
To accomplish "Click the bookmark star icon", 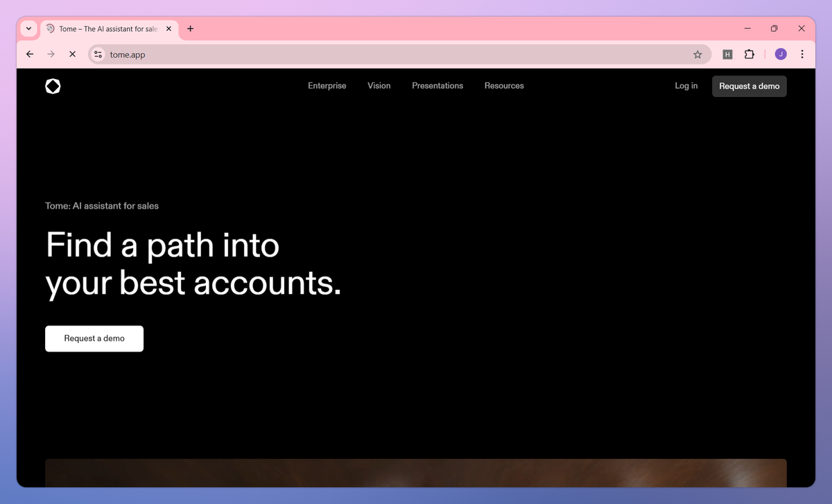I will coord(697,54).
